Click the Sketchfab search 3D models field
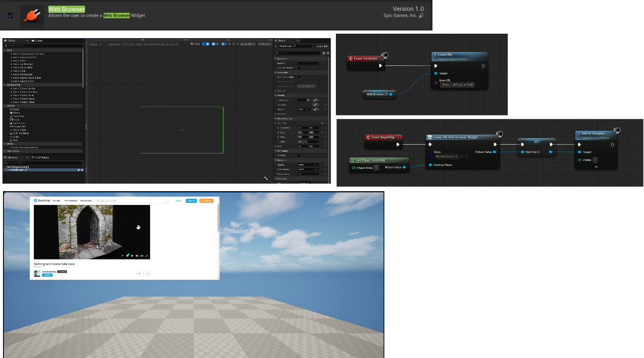This screenshot has height=358, width=644. 132,201
